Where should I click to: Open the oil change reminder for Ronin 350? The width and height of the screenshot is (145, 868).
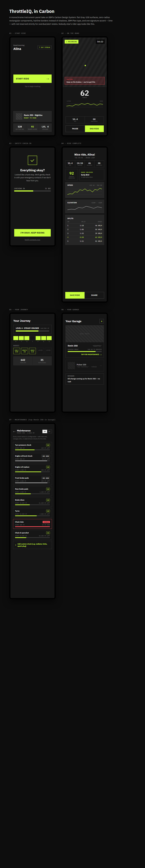pos(85,379)
